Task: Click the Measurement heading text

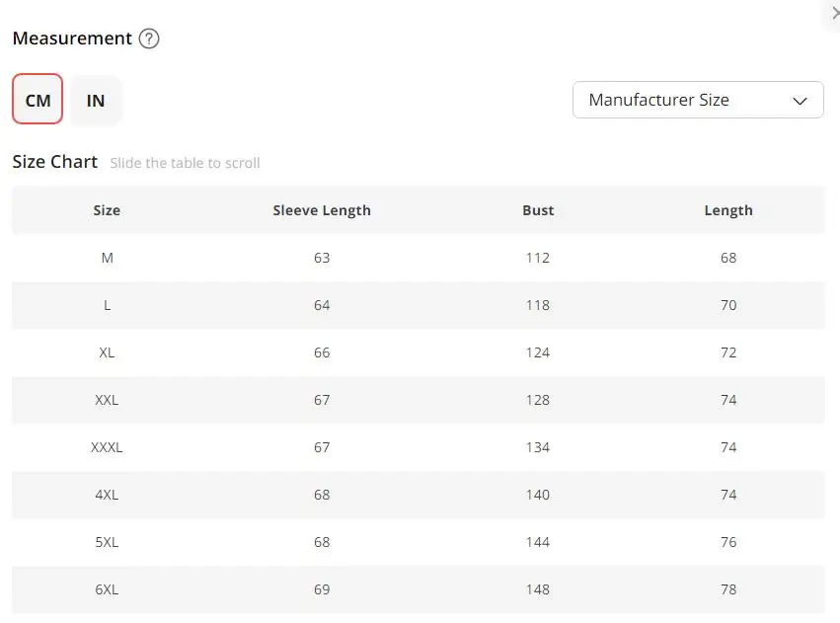Action: coord(72,39)
